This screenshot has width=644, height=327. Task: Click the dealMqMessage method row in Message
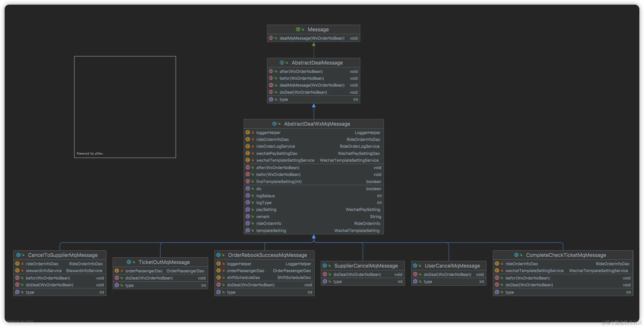point(312,38)
